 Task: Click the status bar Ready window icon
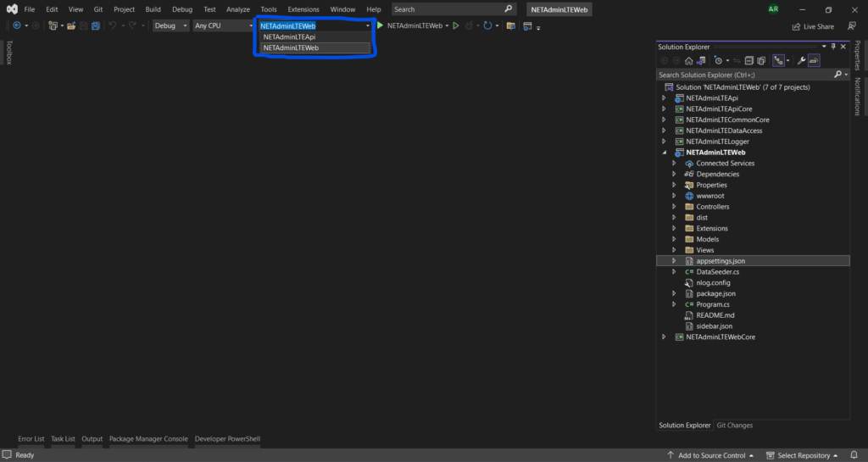(x=7, y=455)
